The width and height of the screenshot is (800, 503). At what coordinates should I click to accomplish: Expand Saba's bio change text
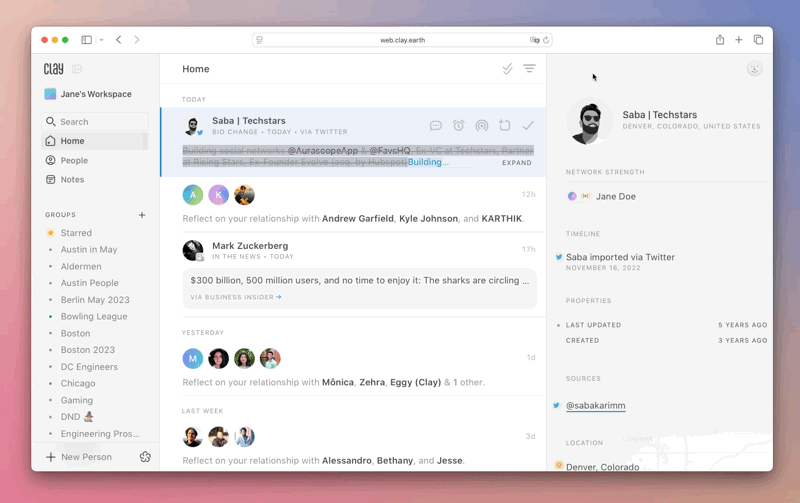click(516, 163)
